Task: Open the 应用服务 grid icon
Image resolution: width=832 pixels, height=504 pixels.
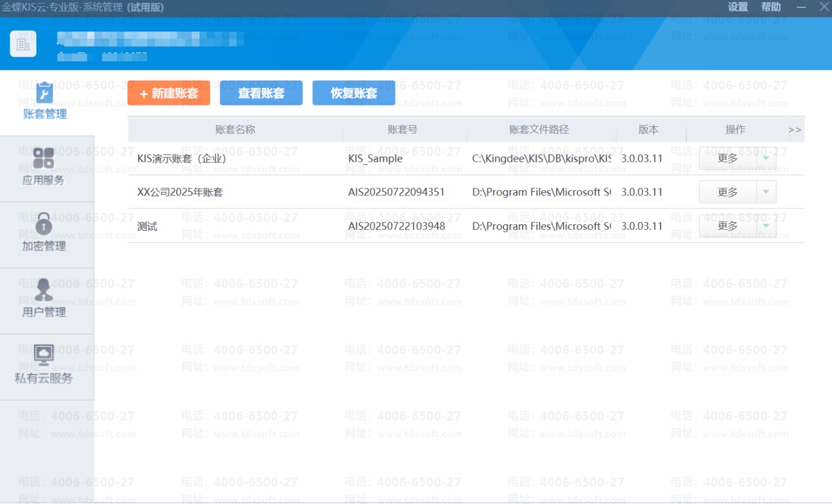Action: tap(43, 158)
